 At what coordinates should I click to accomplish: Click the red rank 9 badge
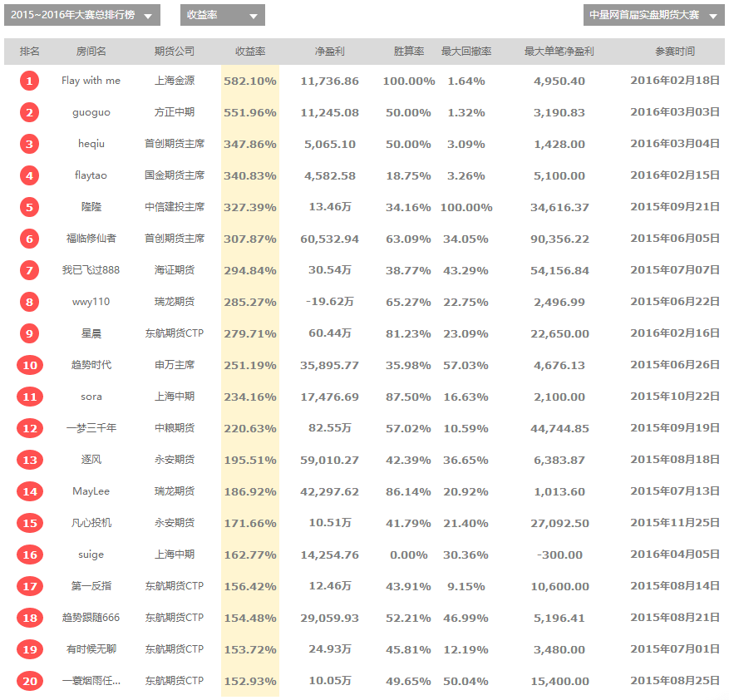[x=29, y=334]
